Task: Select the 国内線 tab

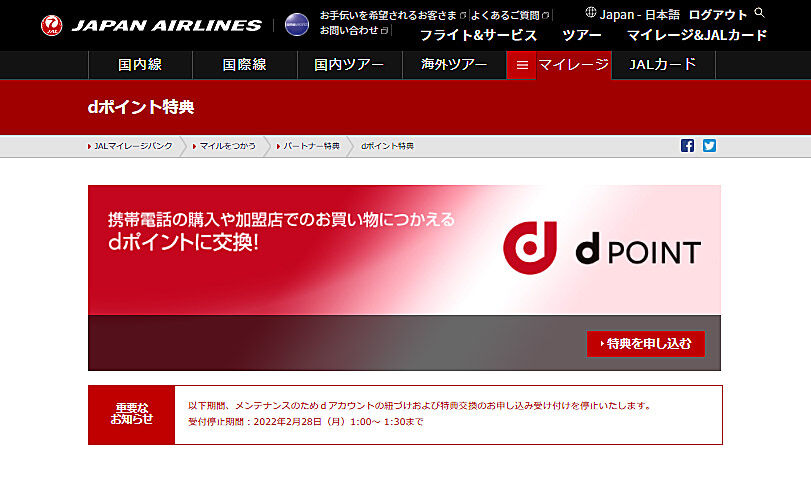Action: 140,66
